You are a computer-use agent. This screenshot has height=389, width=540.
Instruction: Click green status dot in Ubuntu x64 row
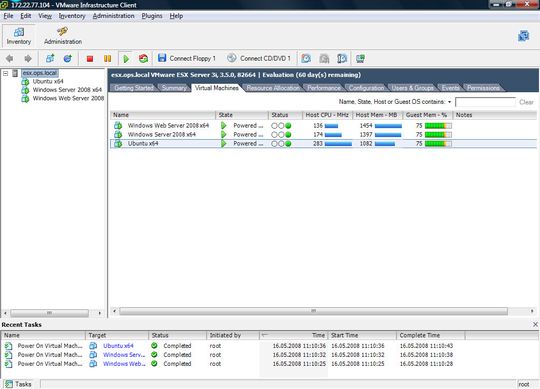[288, 144]
